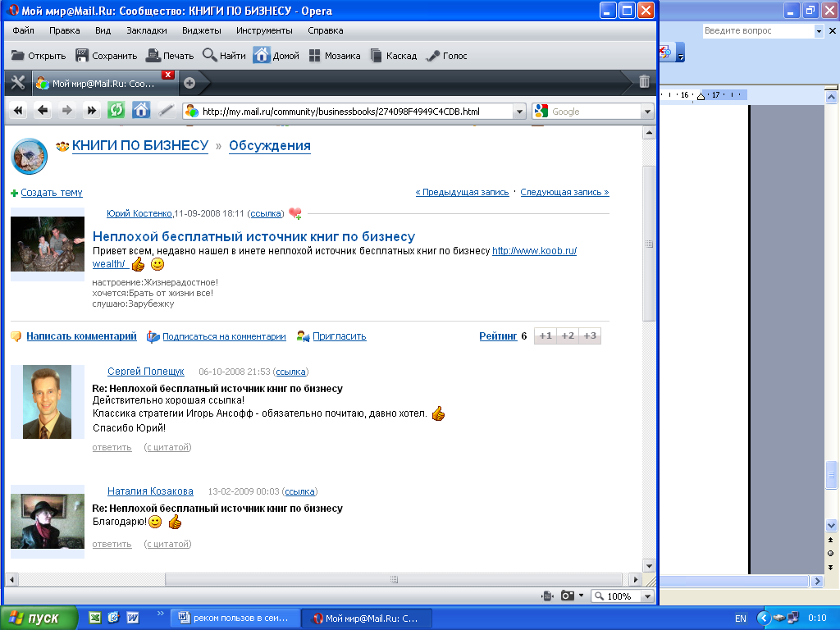This screenshot has height=630, width=840.
Task: Click the Google search input field
Action: [x=596, y=112]
